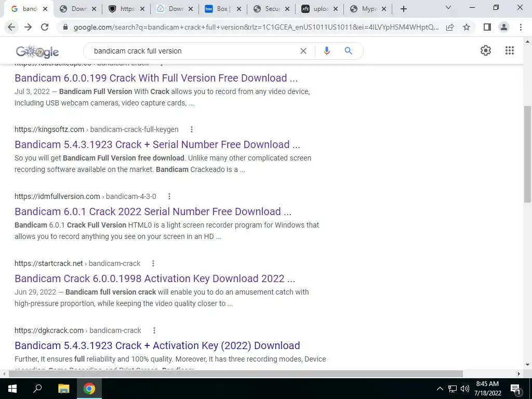Image resolution: width=532 pixels, height=399 pixels.
Task: Open notification center
Action: pos(515,389)
